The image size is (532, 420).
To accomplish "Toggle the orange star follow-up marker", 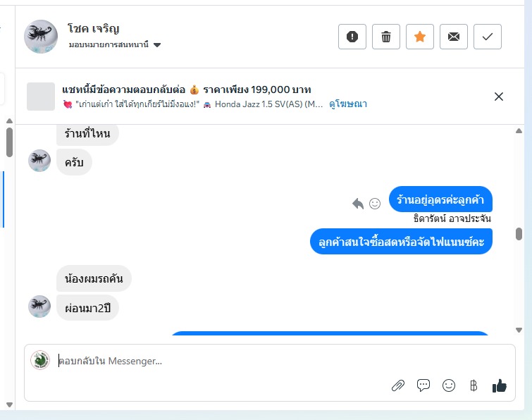I will click(420, 37).
